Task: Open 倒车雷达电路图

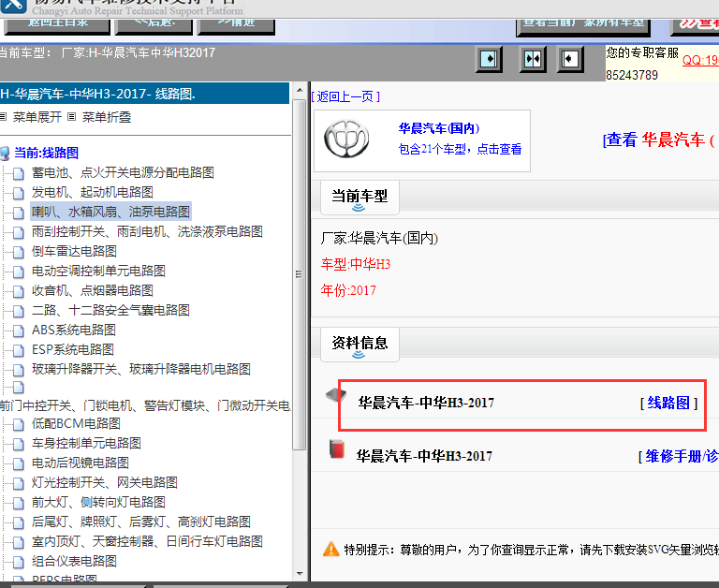Action: 74,251
